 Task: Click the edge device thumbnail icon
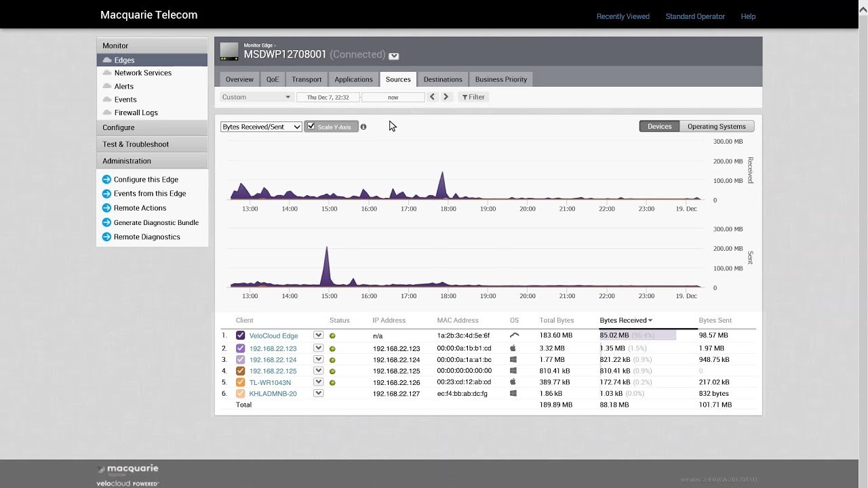coord(229,52)
